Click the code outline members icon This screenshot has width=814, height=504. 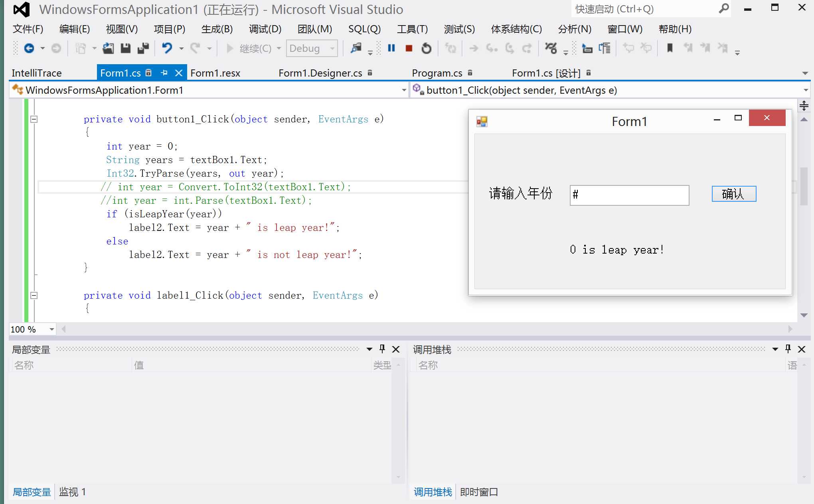(605, 48)
